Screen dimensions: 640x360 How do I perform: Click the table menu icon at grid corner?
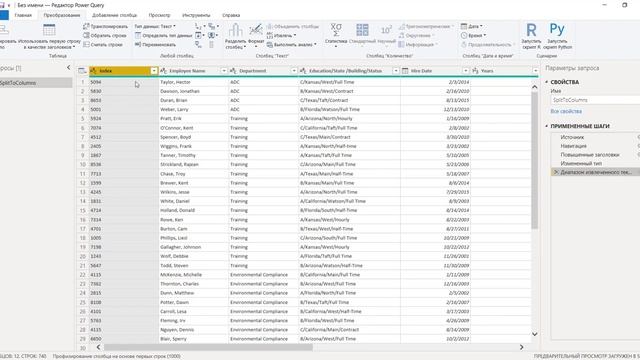tap(82, 71)
